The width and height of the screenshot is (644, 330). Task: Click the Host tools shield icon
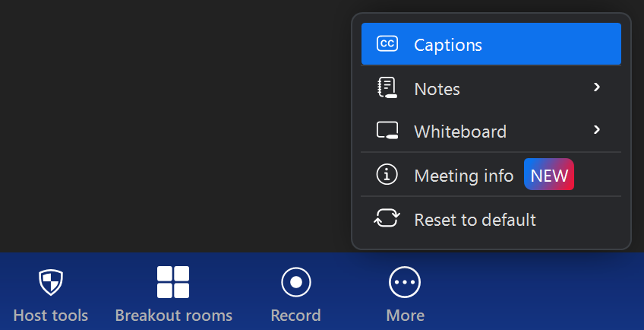51,283
